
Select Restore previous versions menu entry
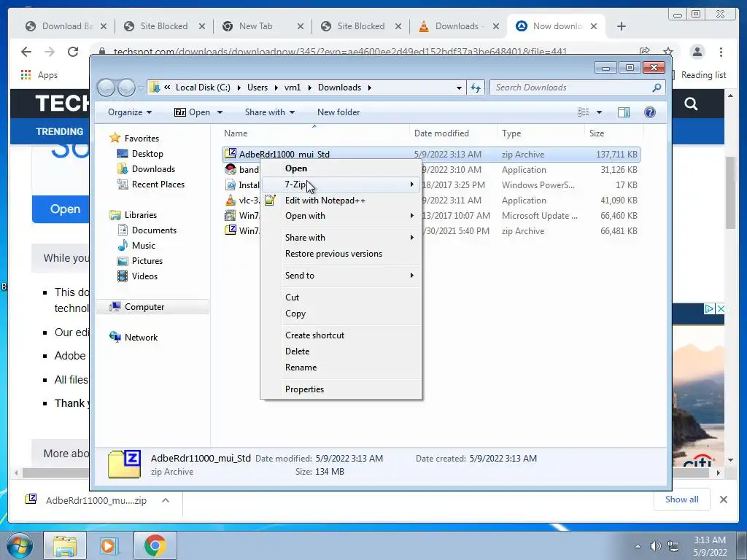pyautogui.click(x=341, y=254)
